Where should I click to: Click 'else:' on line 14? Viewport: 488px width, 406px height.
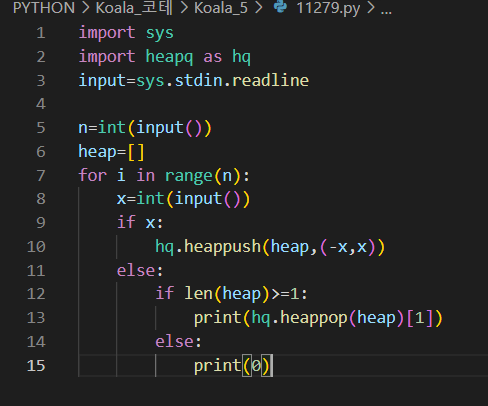tap(179, 342)
